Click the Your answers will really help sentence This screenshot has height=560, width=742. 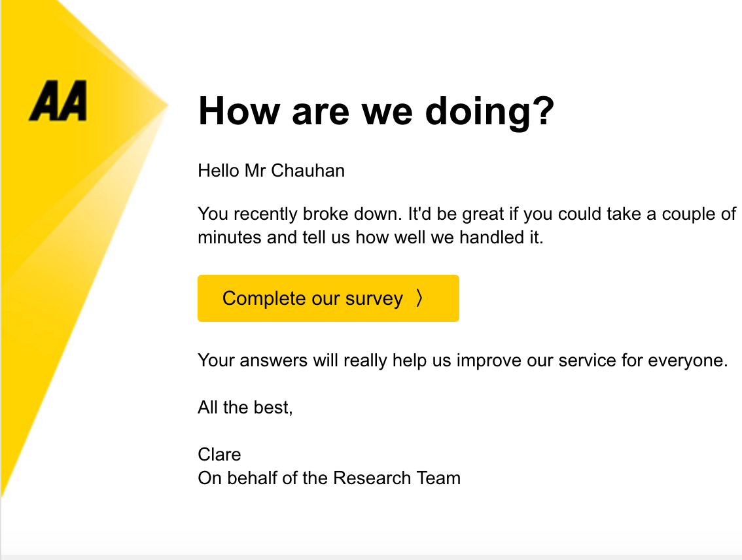coord(463,360)
